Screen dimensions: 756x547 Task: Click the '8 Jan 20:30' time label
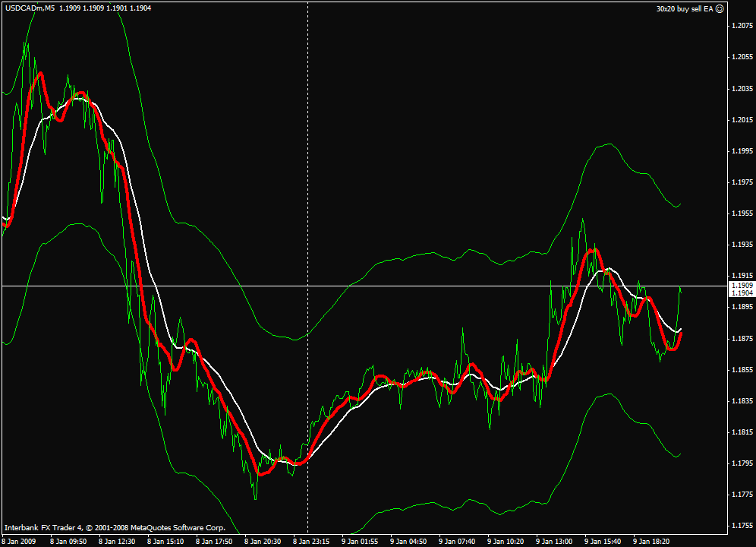pos(263,542)
